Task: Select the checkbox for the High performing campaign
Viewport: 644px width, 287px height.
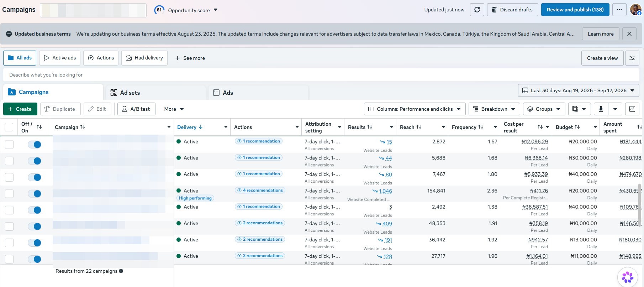Action: 9,194
